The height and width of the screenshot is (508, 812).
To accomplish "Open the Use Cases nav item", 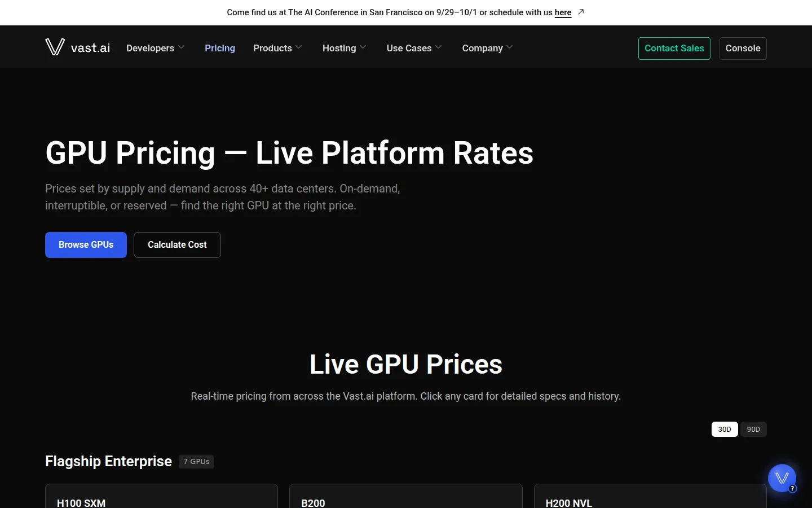I will pos(409,48).
